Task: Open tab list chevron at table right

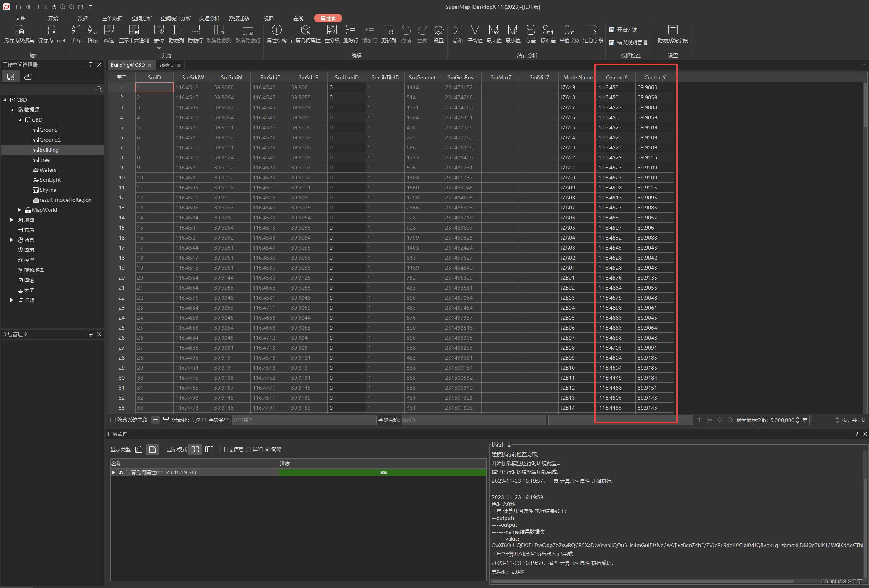Action: pos(864,65)
